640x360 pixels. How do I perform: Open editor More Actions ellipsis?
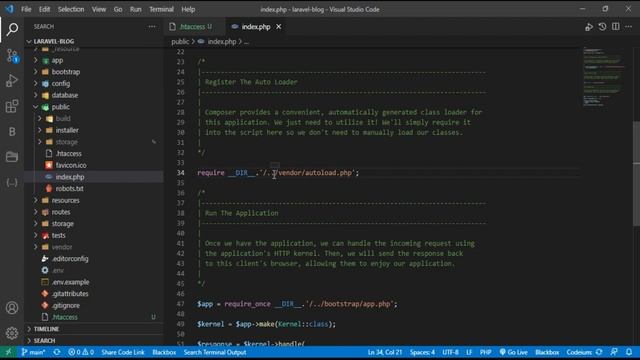(629, 27)
